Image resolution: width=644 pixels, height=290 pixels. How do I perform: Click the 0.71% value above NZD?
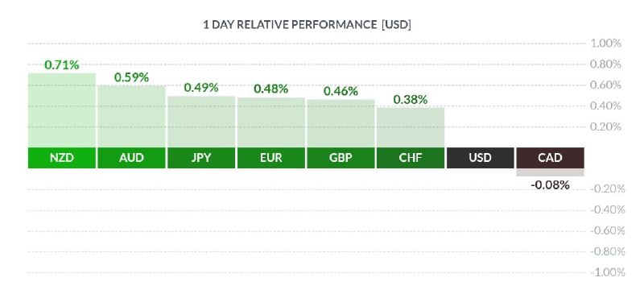pyautogui.click(x=62, y=65)
